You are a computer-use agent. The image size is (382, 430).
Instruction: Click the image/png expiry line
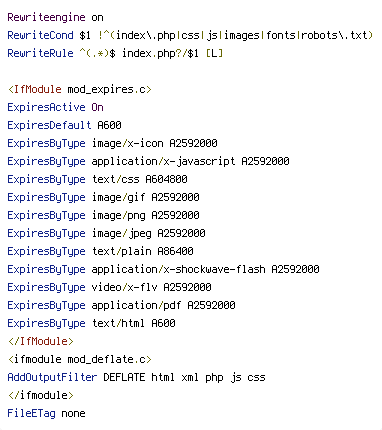click(x=103, y=215)
